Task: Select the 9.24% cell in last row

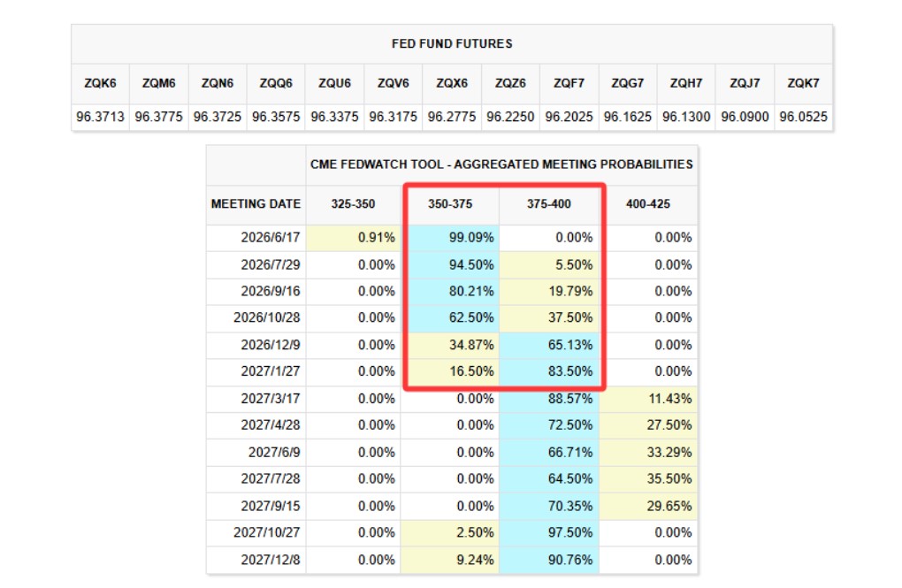Action: point(450,560)
